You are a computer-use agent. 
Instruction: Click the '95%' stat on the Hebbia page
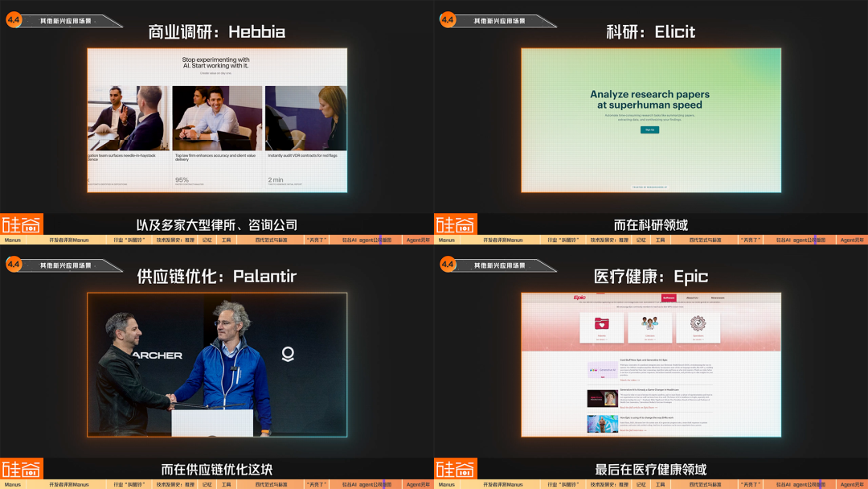point(182,179)
